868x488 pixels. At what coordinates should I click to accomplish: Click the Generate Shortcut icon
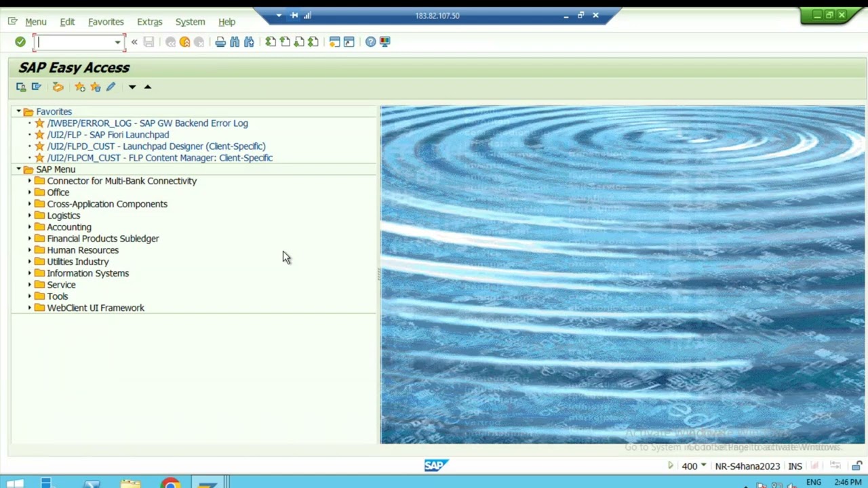(x=349, y=42)
